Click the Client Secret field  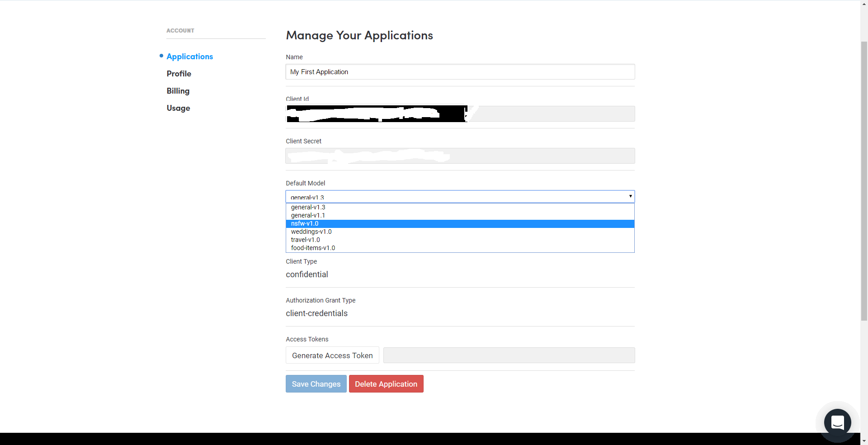point(542,156)
